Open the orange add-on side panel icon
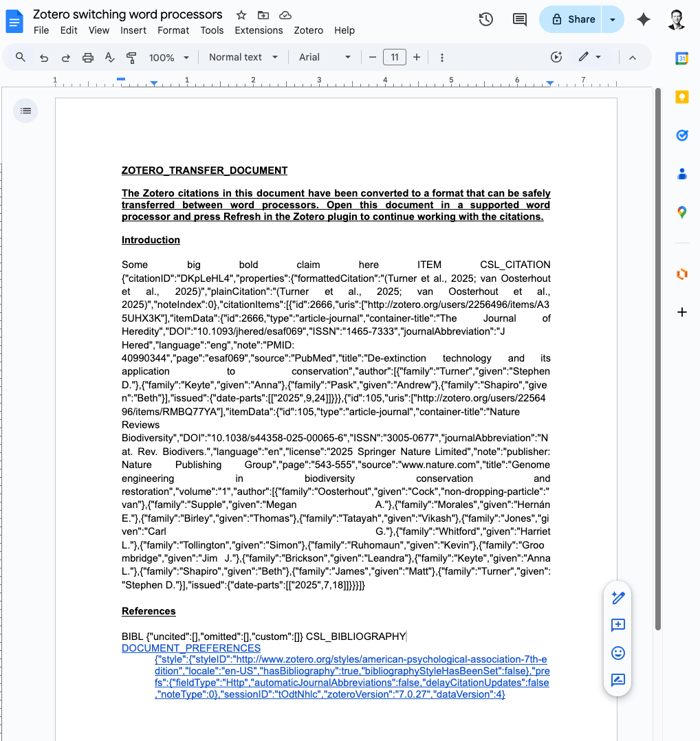This screenshot has width=700, height=741. 681,274
